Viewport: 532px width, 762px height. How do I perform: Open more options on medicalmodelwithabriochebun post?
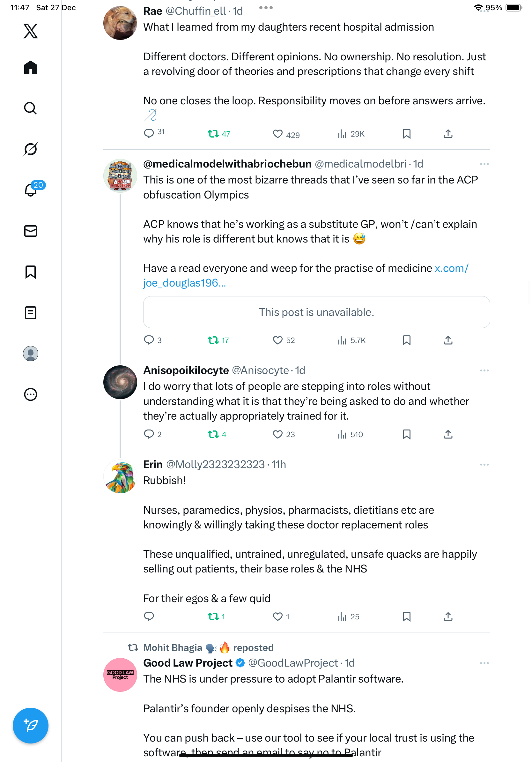484,164
